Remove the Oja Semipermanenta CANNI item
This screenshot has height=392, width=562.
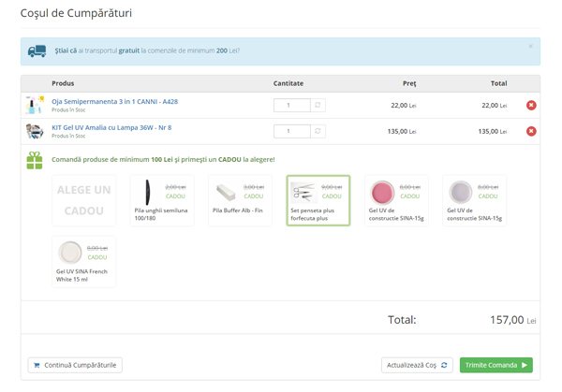pos(531,106)
